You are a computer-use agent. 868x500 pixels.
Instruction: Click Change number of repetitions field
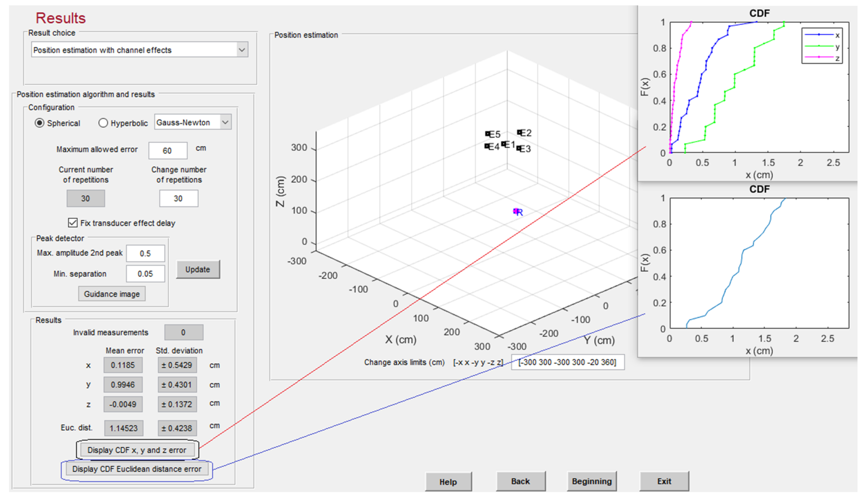click(x=178, y=198)
